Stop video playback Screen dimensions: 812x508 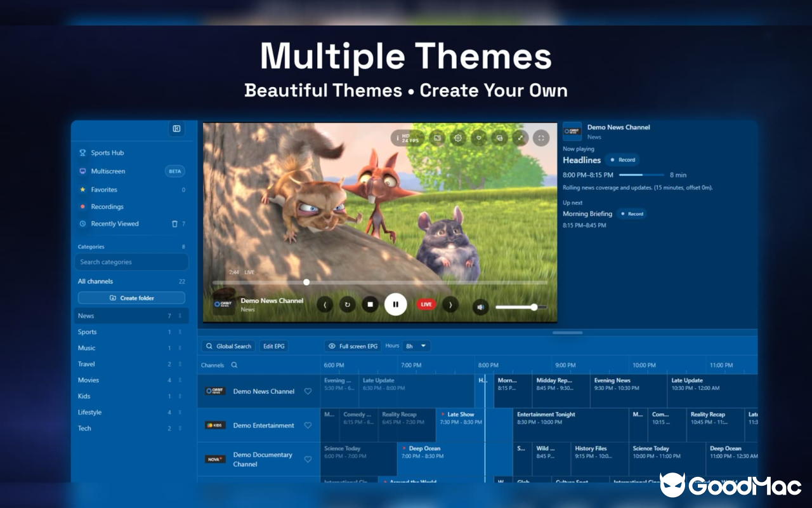click(370, 305)
